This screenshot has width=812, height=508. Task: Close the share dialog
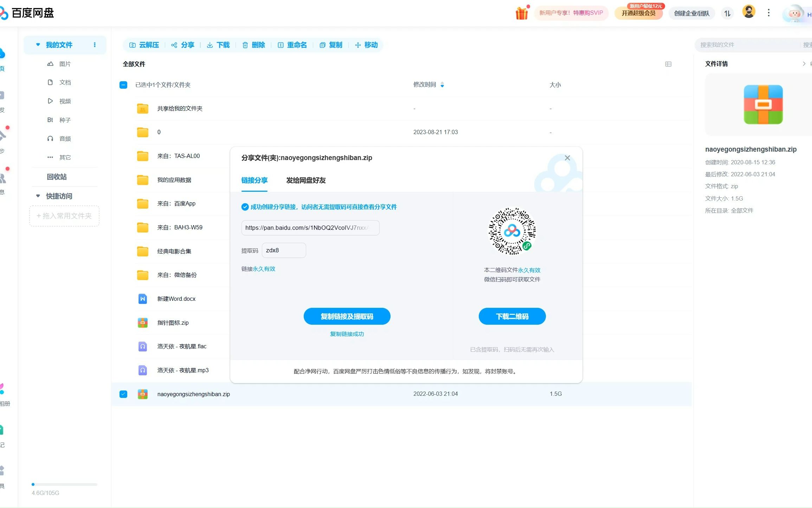click(567, 158)
